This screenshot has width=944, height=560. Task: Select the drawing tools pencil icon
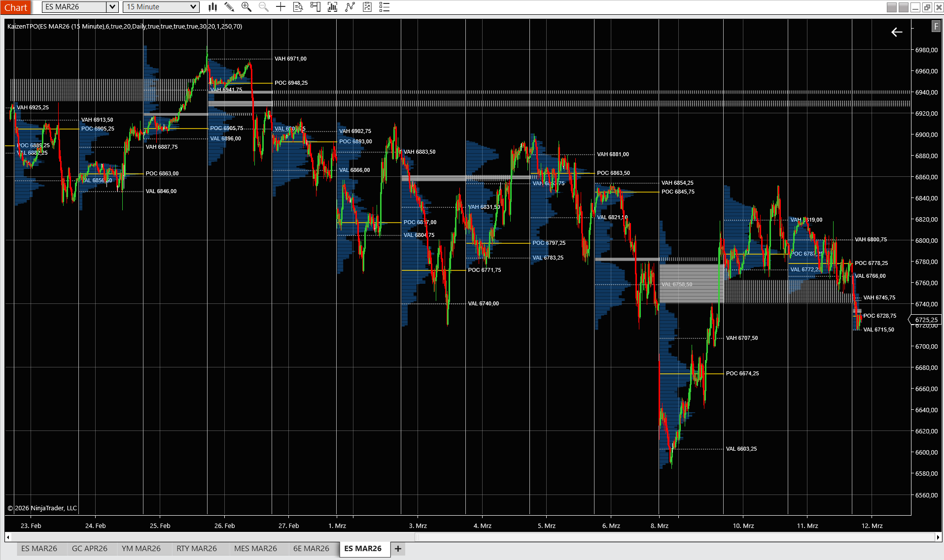[229, 7]
